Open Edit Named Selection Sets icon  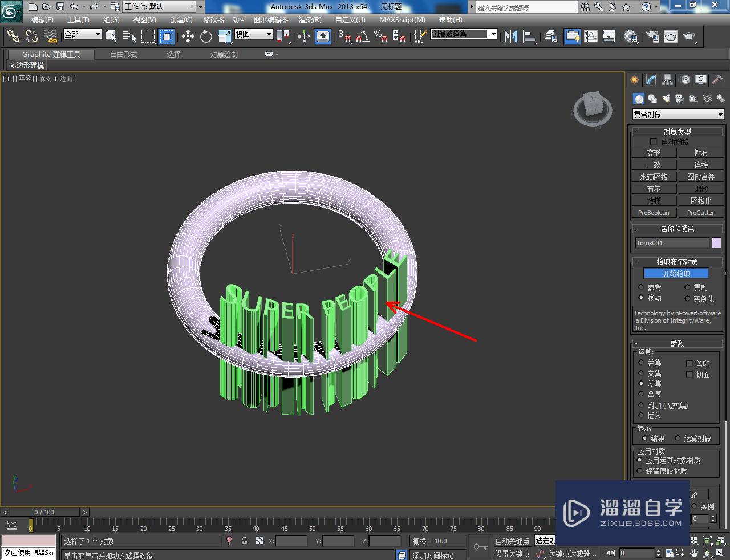420,36
